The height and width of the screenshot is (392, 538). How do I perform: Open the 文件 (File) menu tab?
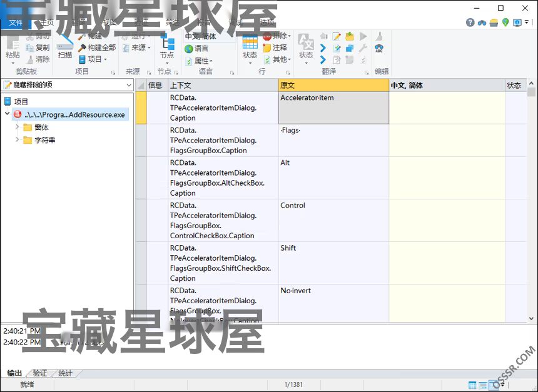tap(16, 23)
